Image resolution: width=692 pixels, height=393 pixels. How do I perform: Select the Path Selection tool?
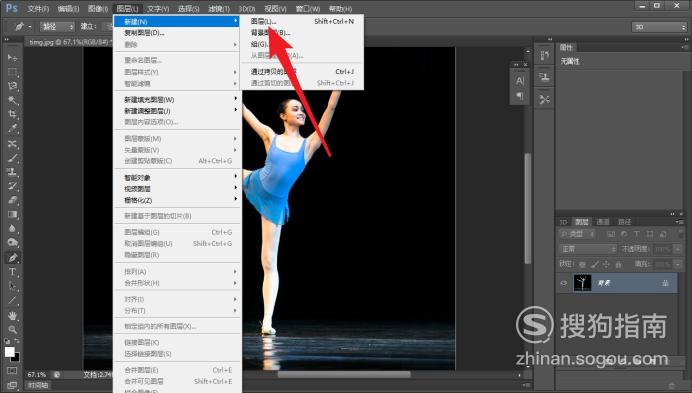(x=12, y=286)
